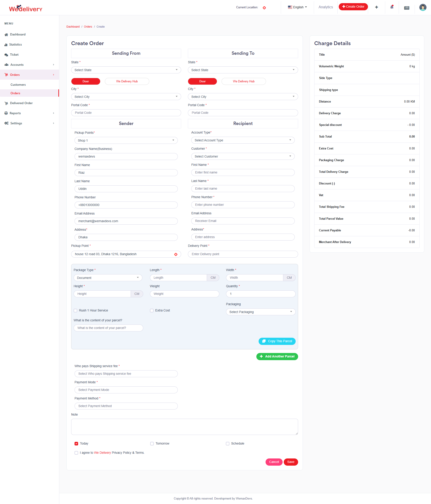Click the Dashboard home icon

coord(6,35)
